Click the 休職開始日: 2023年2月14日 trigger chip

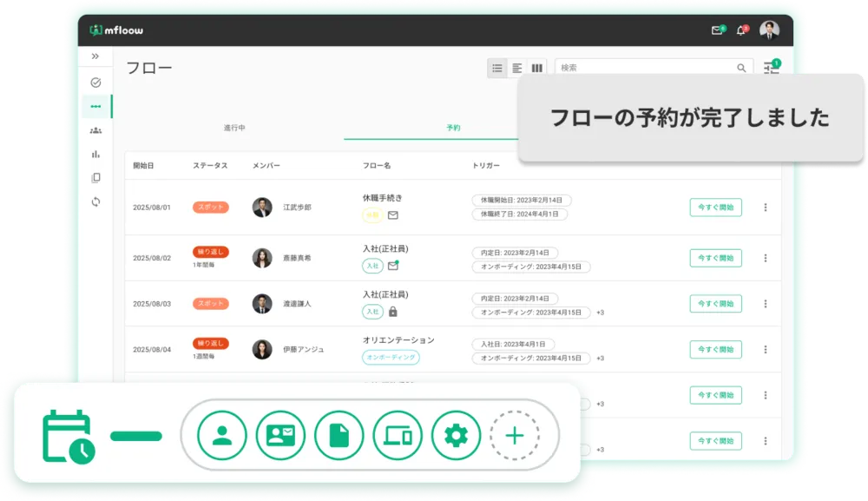[x=522, y=200]
